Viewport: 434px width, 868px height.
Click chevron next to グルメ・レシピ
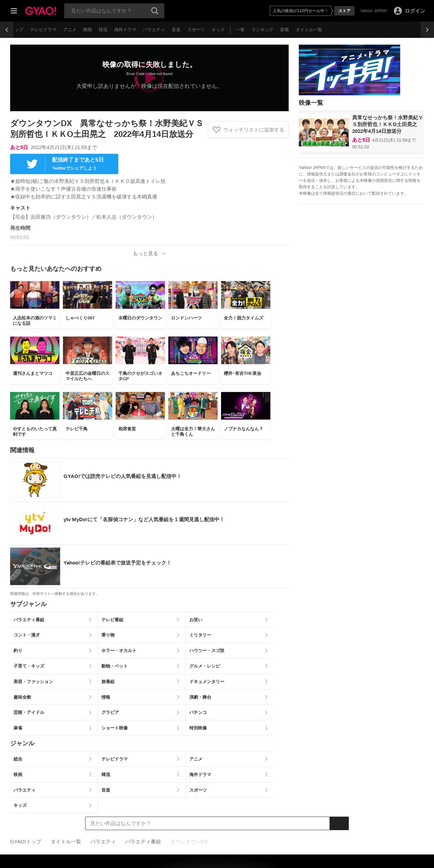[266, 666]
